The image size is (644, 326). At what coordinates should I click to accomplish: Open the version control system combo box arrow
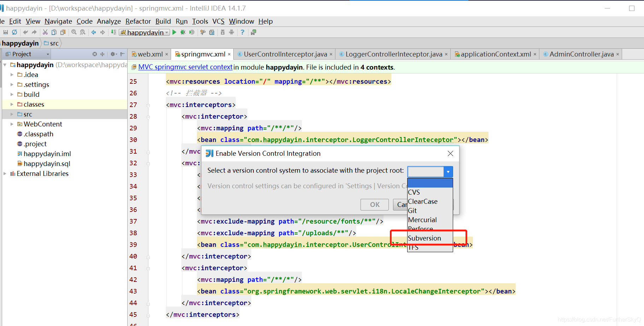point(448,172)
